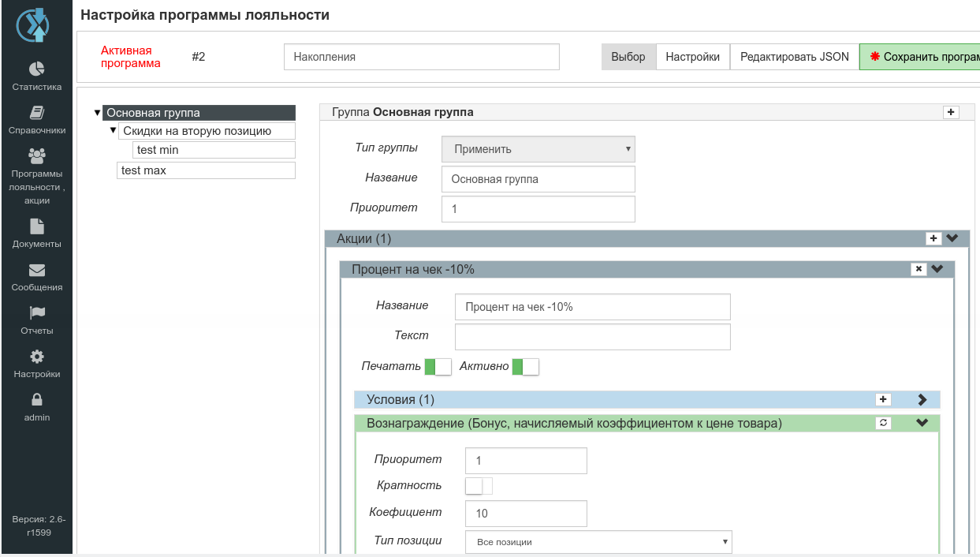This screenshot has height=557, width=980.
Task: Switch to the Выбор tab
Action: point(628,57)
